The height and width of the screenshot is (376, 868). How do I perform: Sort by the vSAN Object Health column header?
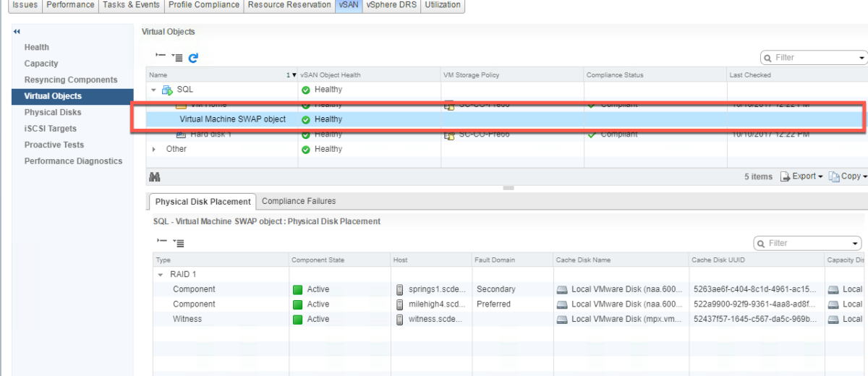click(331, 75)
